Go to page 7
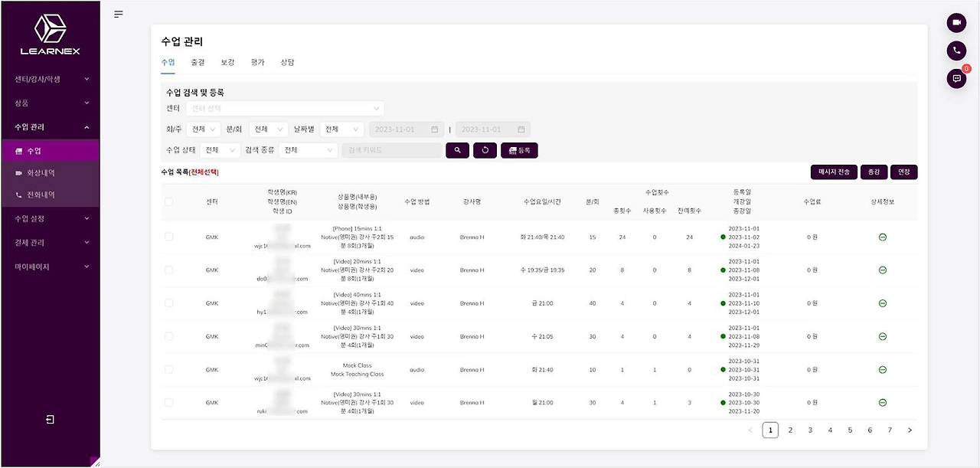Viewport: 980px width, 468px height. pyautogui.click(x=890, y=430)
